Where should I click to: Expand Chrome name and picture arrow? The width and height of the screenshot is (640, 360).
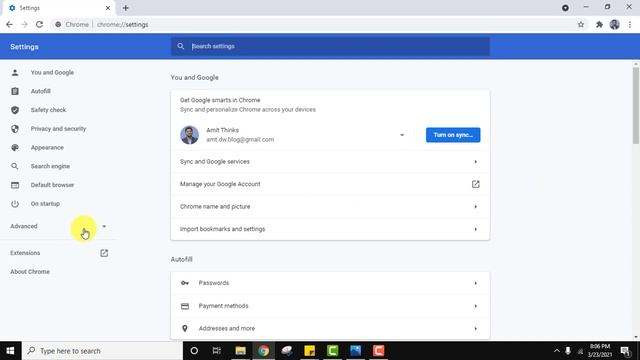476,207
